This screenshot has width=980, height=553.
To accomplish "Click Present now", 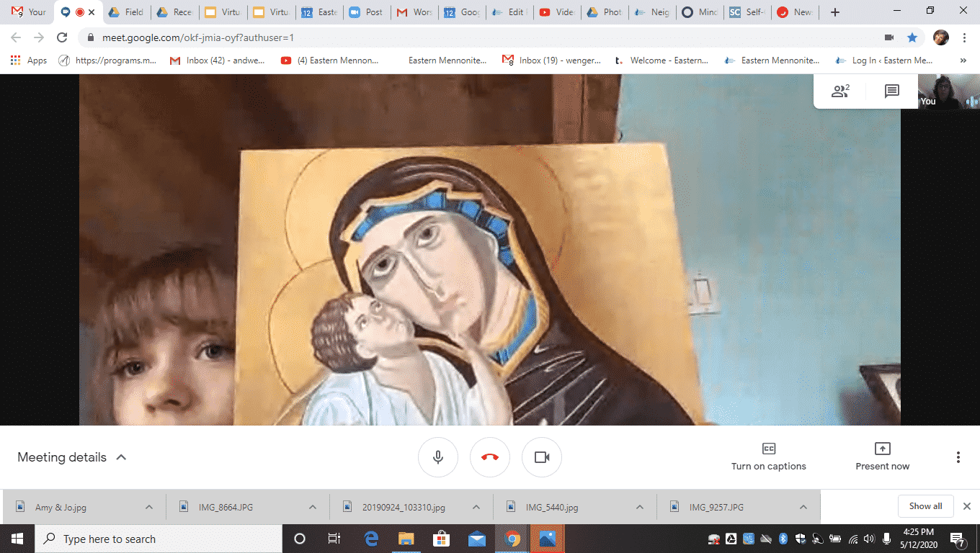I will pyautogui.click(x=882, y=457).
